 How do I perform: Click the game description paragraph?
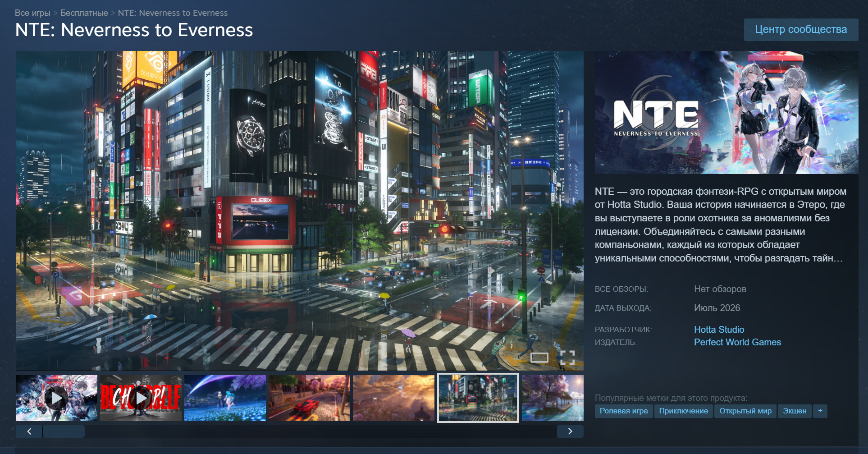[x=721, y=225]
